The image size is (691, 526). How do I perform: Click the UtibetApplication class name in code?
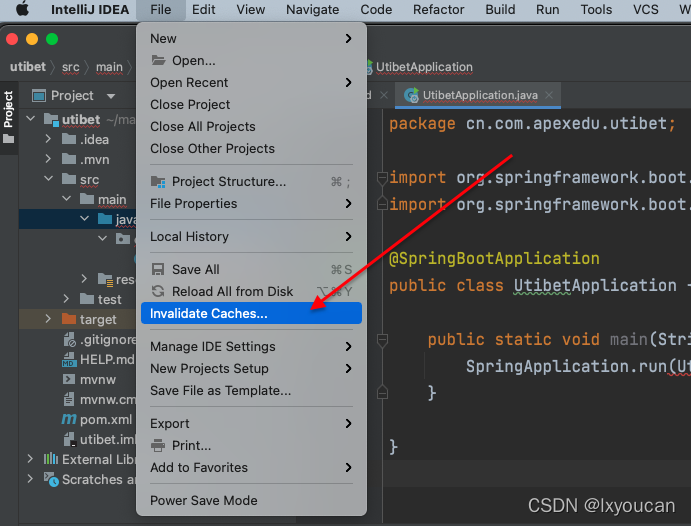[595, 286]
